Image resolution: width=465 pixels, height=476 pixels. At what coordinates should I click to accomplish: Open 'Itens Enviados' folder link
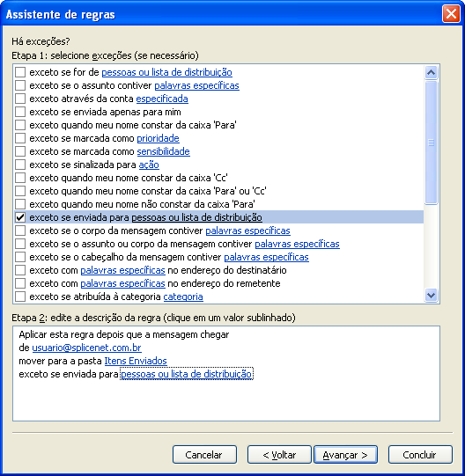click(x=136, y=361)
